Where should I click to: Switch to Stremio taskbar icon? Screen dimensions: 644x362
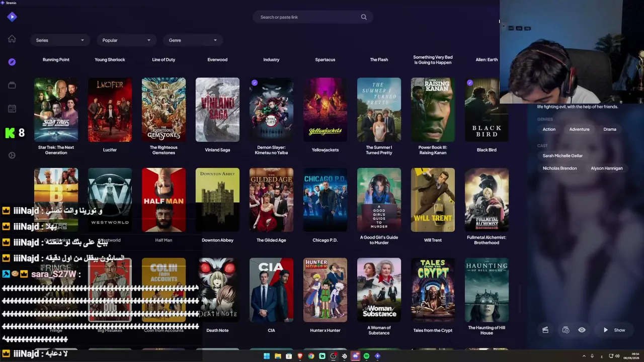pos(377,356)
